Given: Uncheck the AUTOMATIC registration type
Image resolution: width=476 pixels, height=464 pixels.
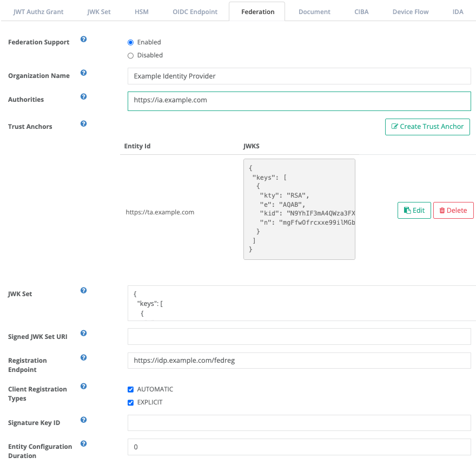Looking at the screenshot, I should click(130, 389).
